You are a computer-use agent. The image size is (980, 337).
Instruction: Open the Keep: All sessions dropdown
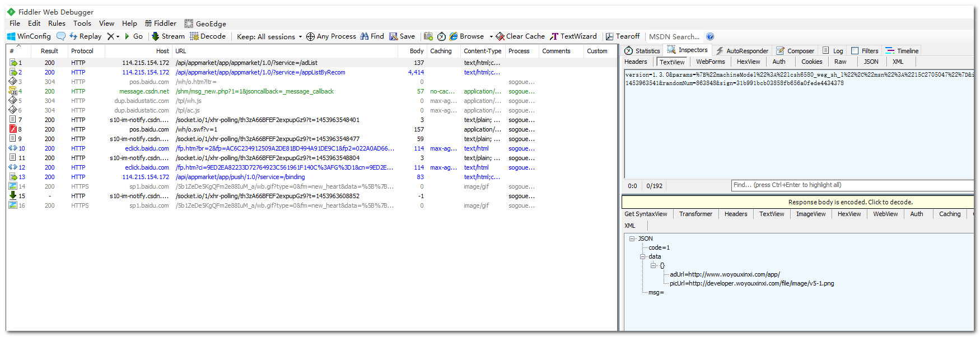(269, 37)
